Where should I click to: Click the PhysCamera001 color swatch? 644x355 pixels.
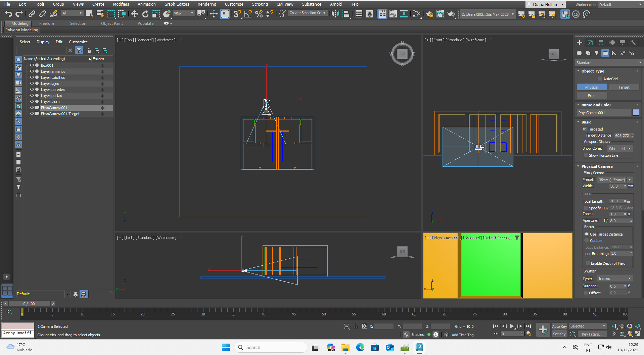pos(636,113)
